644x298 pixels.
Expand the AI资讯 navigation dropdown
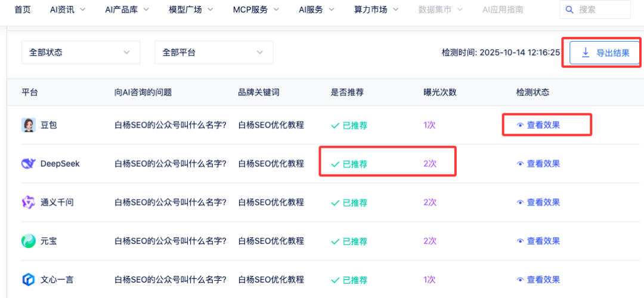coord(67,10)
